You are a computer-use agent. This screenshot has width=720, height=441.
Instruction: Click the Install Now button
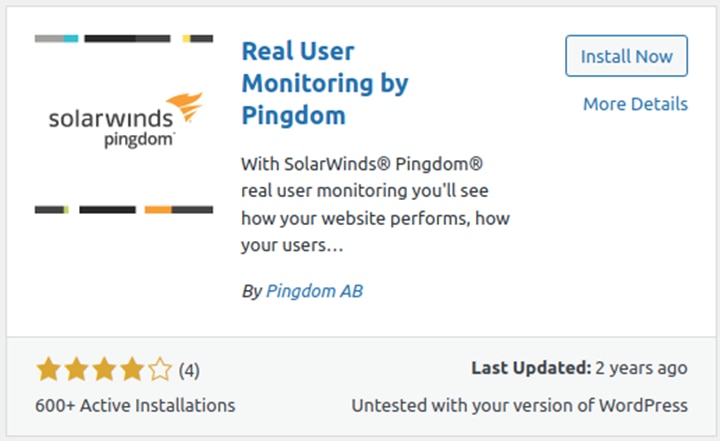click(x=626, y=56)
